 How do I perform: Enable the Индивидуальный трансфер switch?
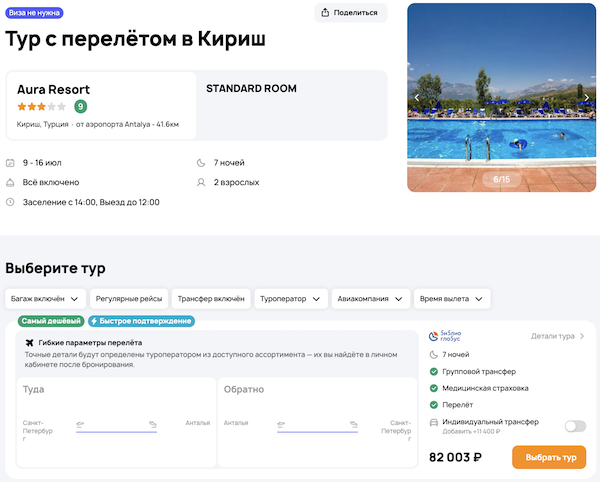coord(575,426)
